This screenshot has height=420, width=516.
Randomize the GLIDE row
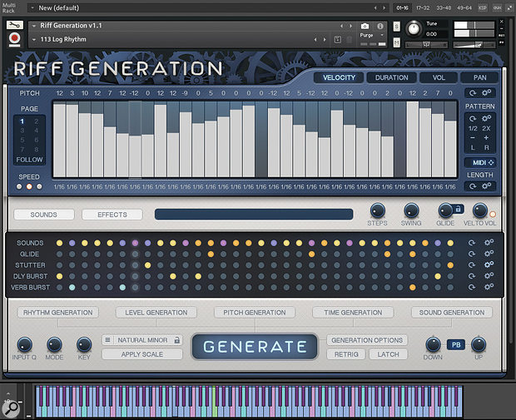(472, 254)
